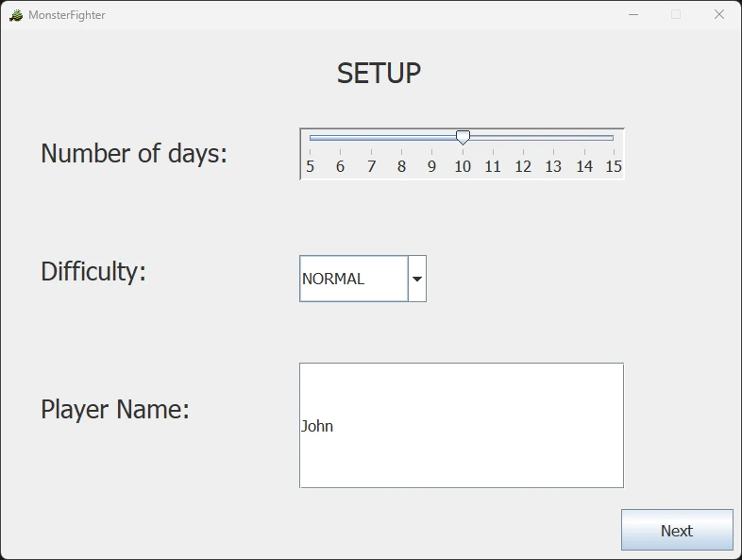
Task: Click the slider tick labeled 14
Action: [x=584, y=166]
